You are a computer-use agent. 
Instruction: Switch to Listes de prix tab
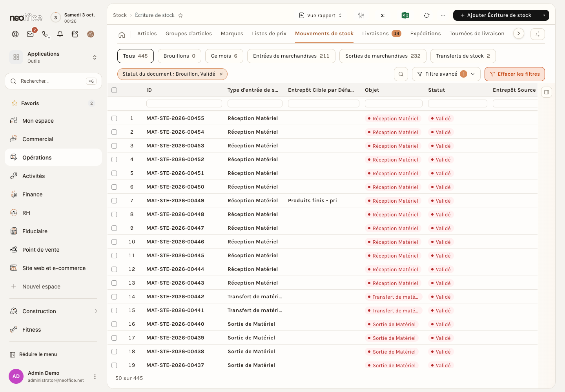point(269,34)
